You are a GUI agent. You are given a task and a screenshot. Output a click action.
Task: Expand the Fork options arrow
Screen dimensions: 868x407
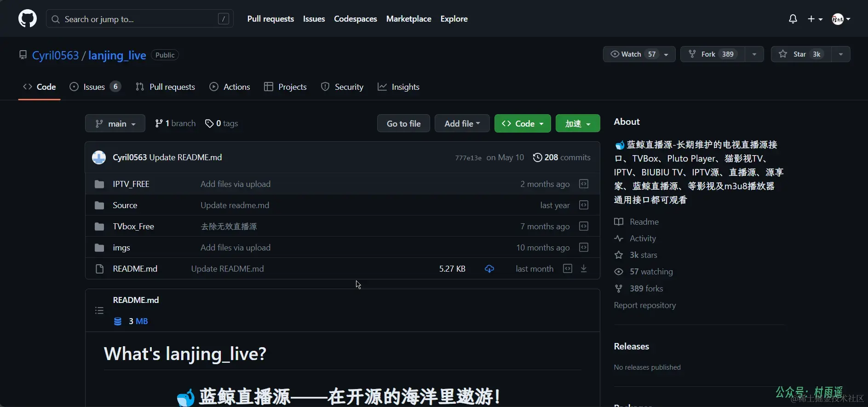click(x=754, y=54)
